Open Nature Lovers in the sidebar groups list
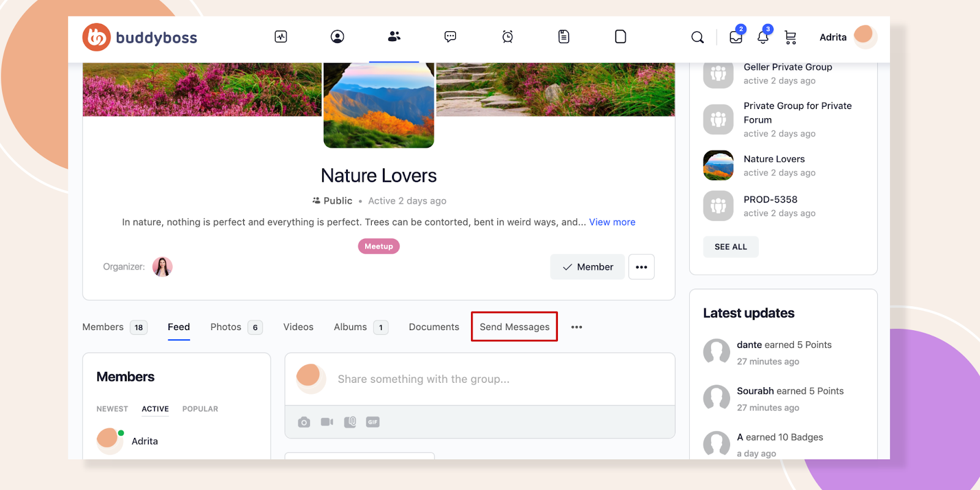The height and width of the screenshot is (490, 980). [774, 159]
